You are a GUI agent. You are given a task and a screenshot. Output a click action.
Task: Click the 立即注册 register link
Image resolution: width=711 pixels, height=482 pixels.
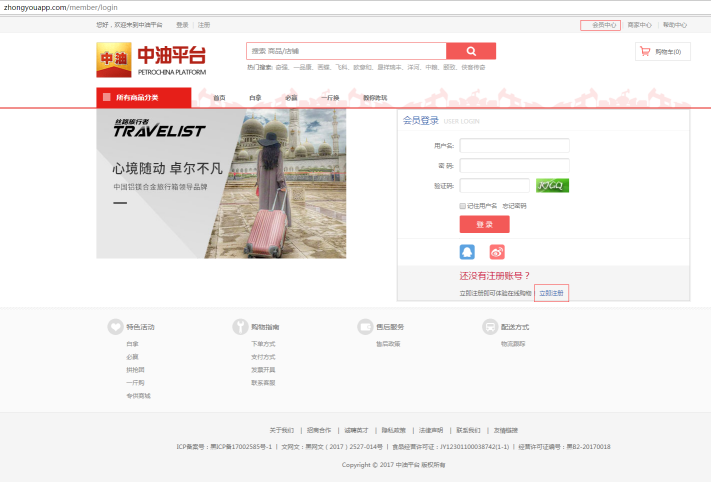coord(552,292)
